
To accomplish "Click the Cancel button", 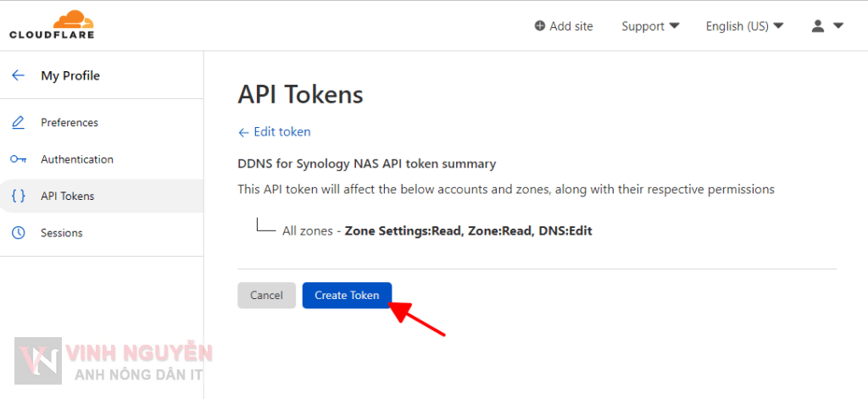I will (x=266, y=295).
